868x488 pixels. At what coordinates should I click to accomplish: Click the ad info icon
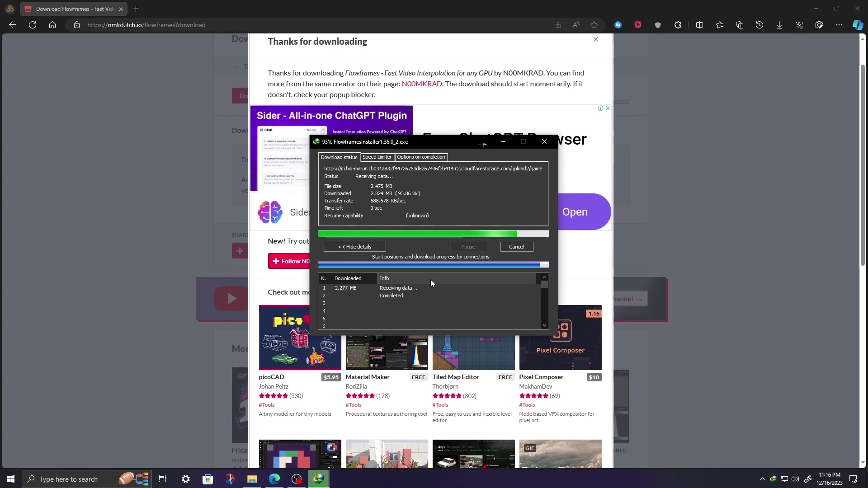point(600,108)
